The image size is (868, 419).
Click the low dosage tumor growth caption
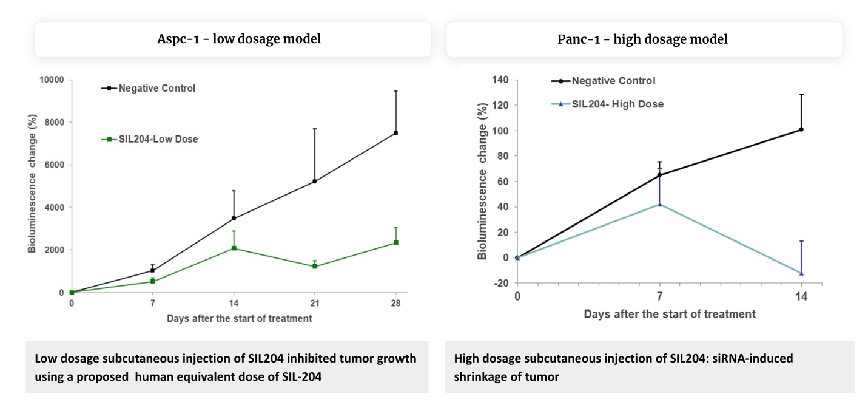[226, 367]
